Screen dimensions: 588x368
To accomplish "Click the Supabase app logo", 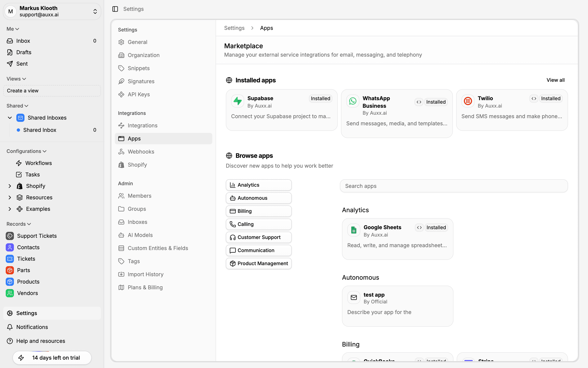I will point(238,101).
